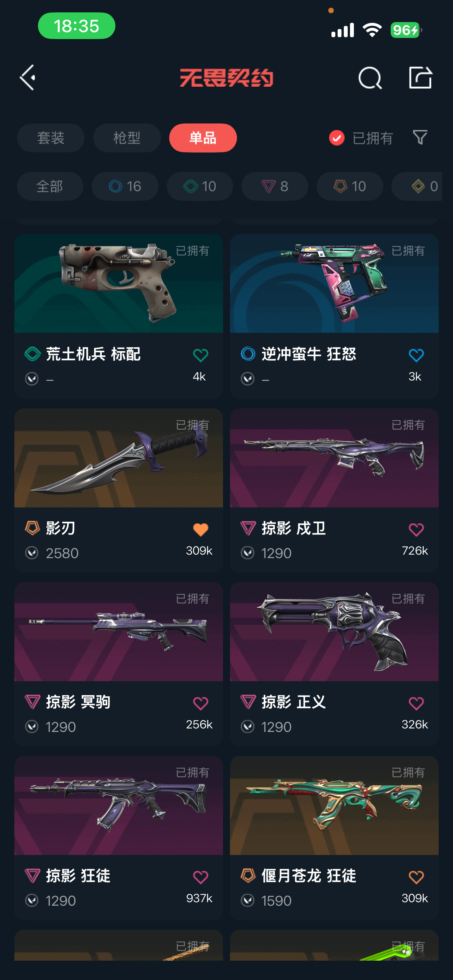Filter by pink tier chip 8
The width and height of the screenshot is (453, 980).
pyautogui.click(x=275, y=186)
